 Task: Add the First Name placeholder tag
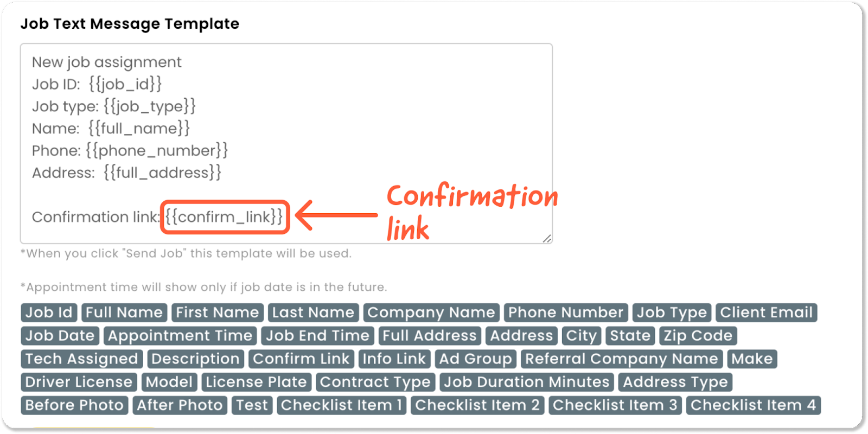point(218,312)
